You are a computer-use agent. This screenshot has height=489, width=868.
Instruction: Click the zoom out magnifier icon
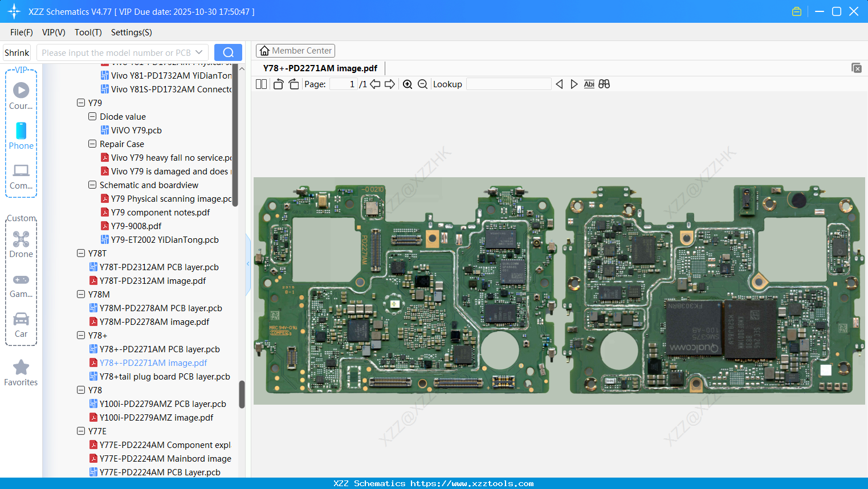(422, 84)
